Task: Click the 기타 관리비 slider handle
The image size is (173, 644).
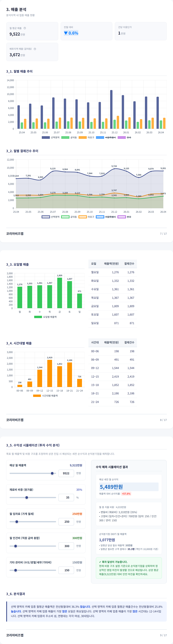Action: [x=15, y=570]
